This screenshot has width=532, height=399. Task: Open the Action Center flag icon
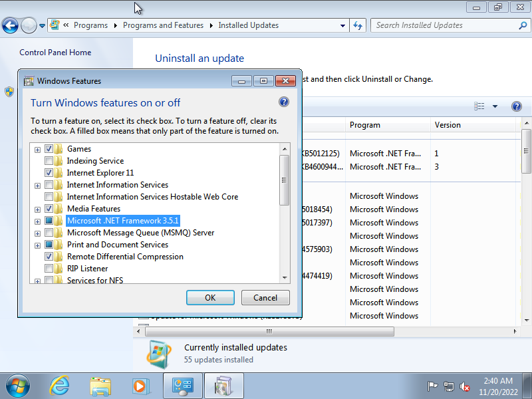(x=432, y=386)
